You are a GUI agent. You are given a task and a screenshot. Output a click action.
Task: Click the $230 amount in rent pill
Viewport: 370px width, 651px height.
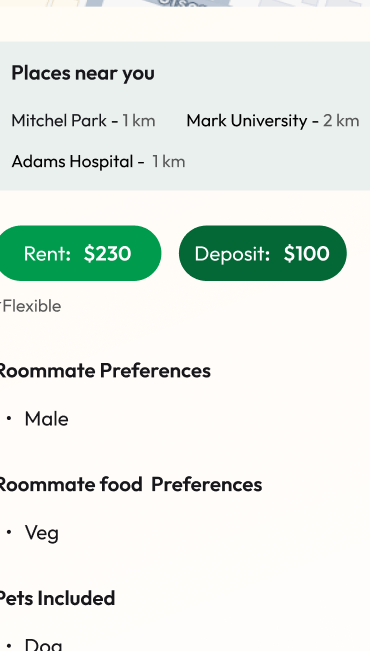click(x=108, y=253)
